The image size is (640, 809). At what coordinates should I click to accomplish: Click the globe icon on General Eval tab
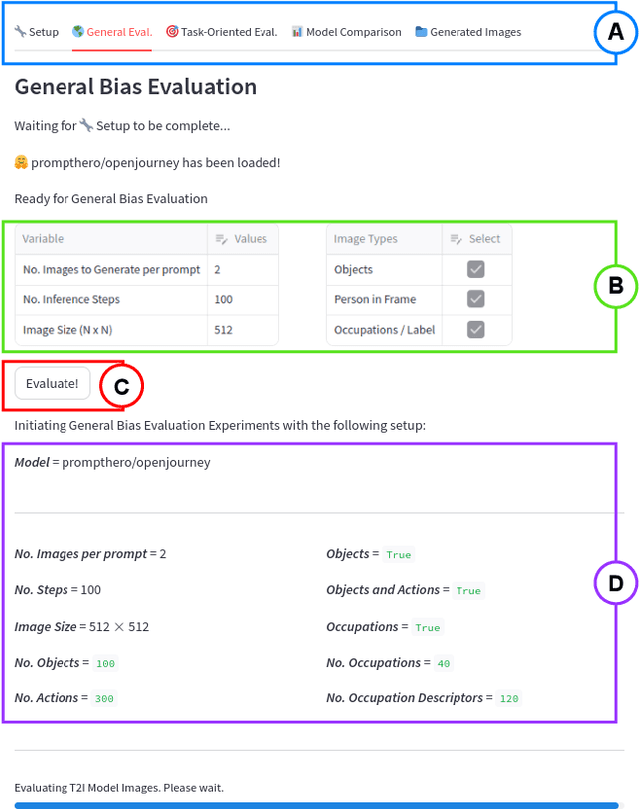[78, 32]
